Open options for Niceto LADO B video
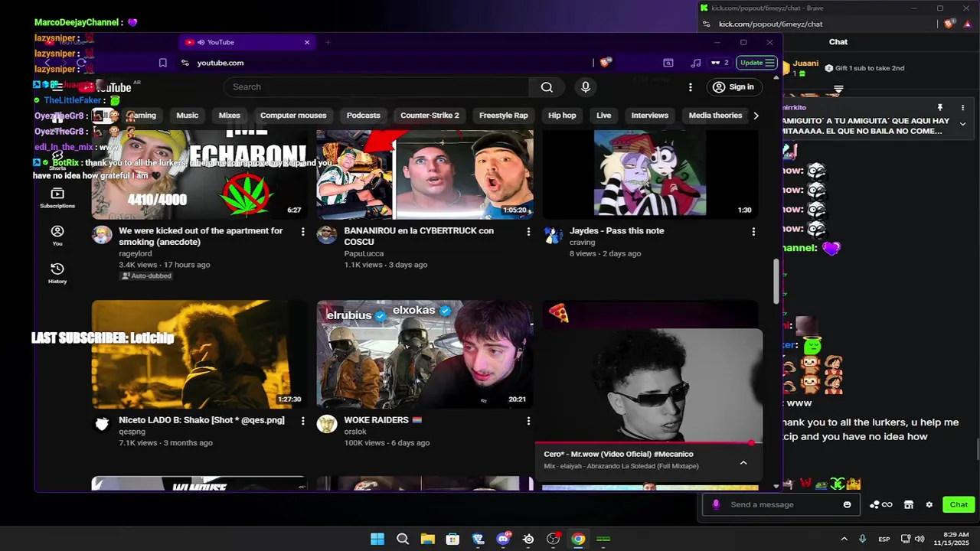The height and width of the screenshot is (551, 980). click(x=302, y=421)
